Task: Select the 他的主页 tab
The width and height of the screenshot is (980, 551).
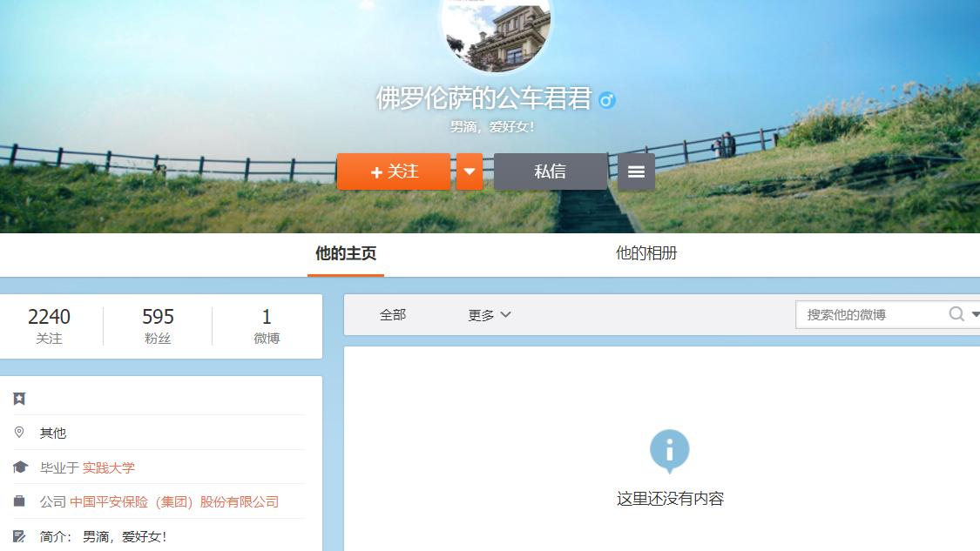Action: (x=346, y=253)
